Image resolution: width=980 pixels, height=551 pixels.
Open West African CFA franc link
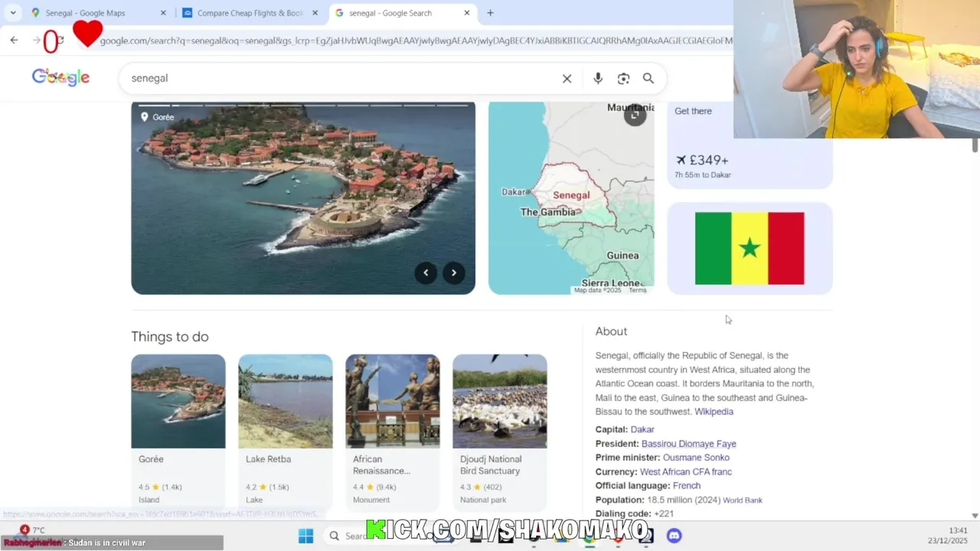click(686, 472)
